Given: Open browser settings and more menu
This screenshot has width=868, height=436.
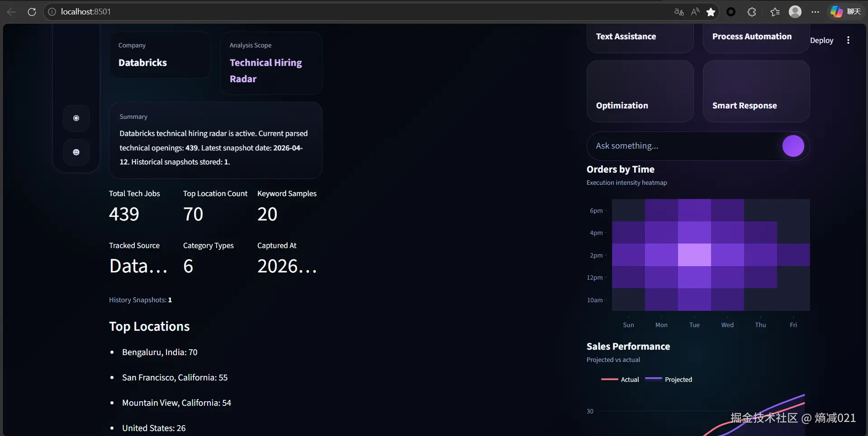Looking at the screenshot, I should pos(815,12).
